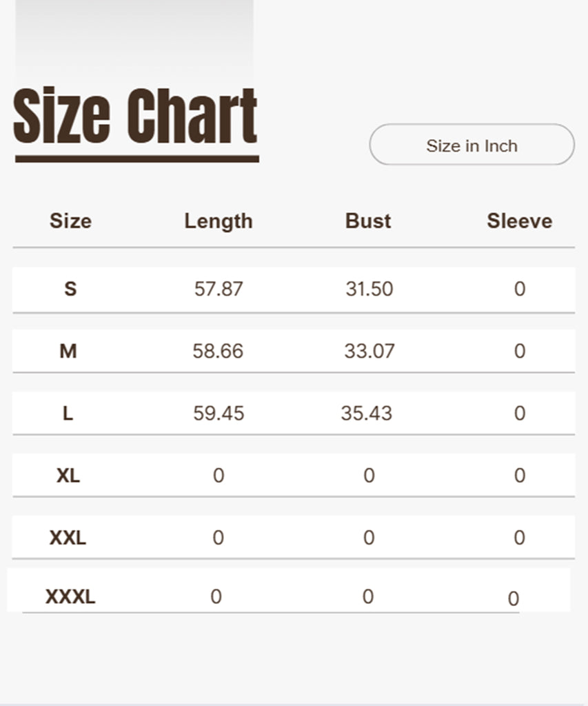The width and height of the screenshot is (588, 706).
Task: Click the XL size row label
Action: coord(68,476)
